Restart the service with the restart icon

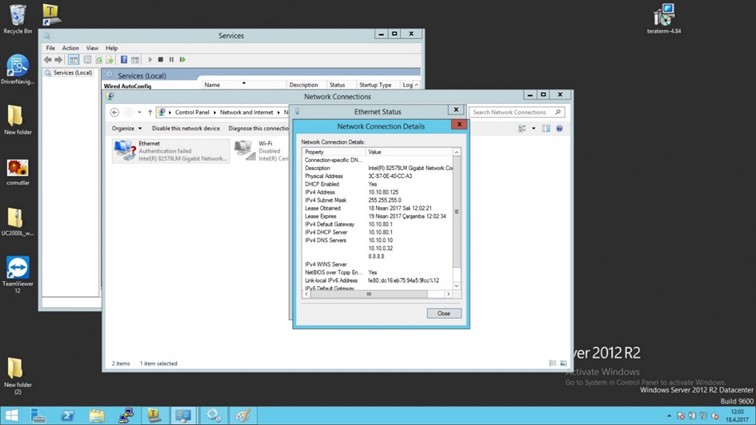(x=182, y=60)
